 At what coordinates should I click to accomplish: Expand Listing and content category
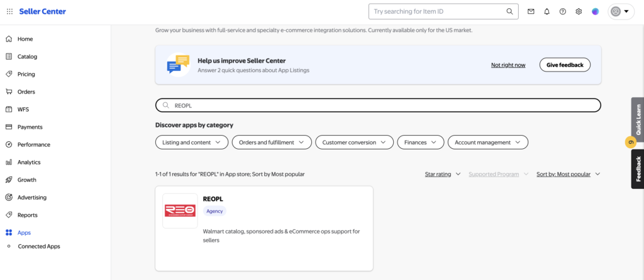191,143
